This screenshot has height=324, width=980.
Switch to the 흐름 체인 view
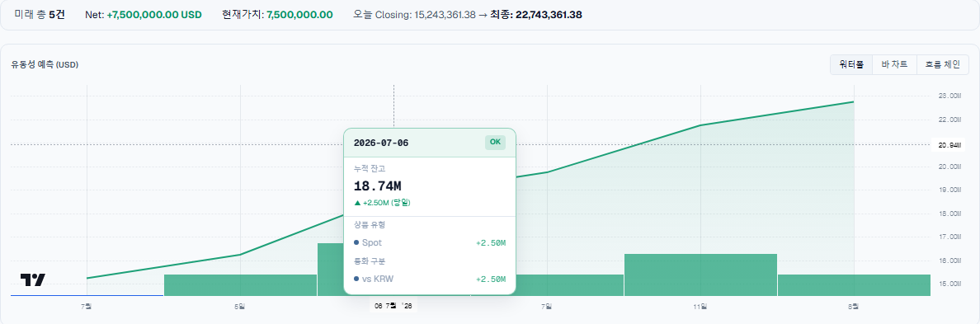point(943,64)
